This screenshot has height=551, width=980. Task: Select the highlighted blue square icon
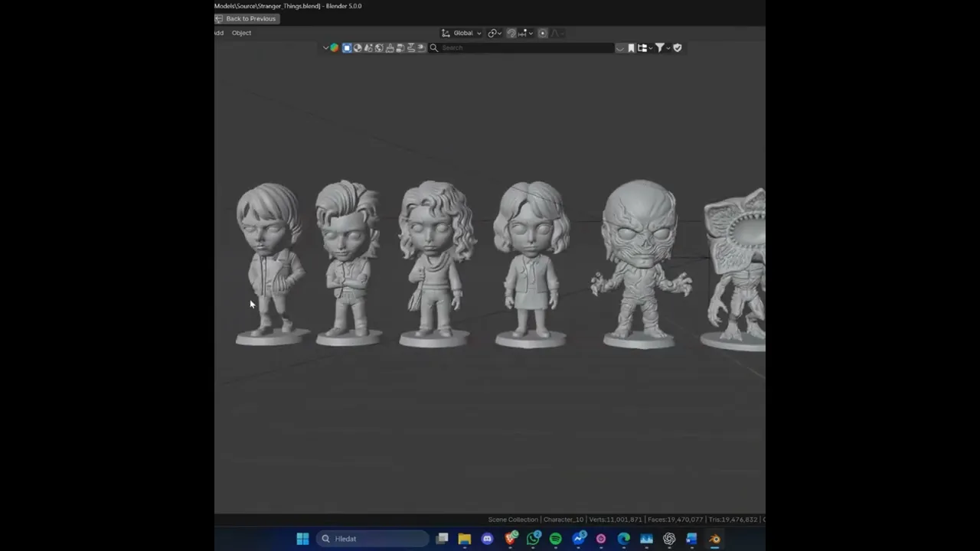[347, 47]
